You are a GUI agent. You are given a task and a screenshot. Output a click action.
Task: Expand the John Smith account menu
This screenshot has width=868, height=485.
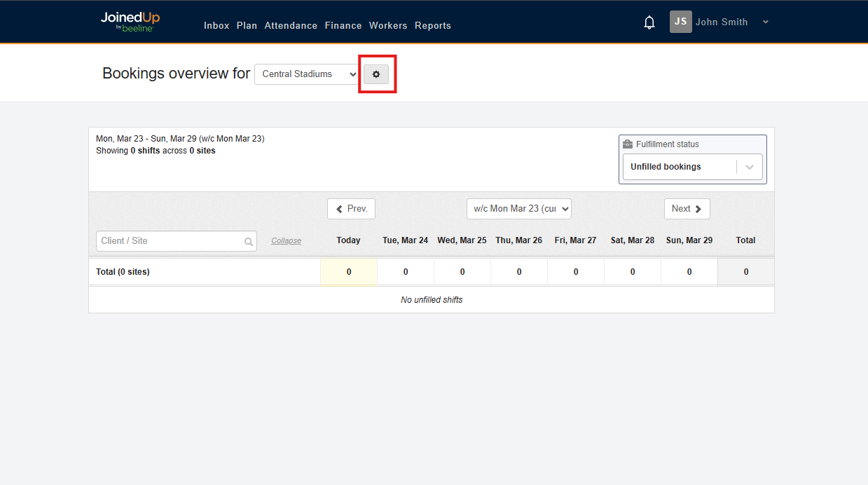764,22
